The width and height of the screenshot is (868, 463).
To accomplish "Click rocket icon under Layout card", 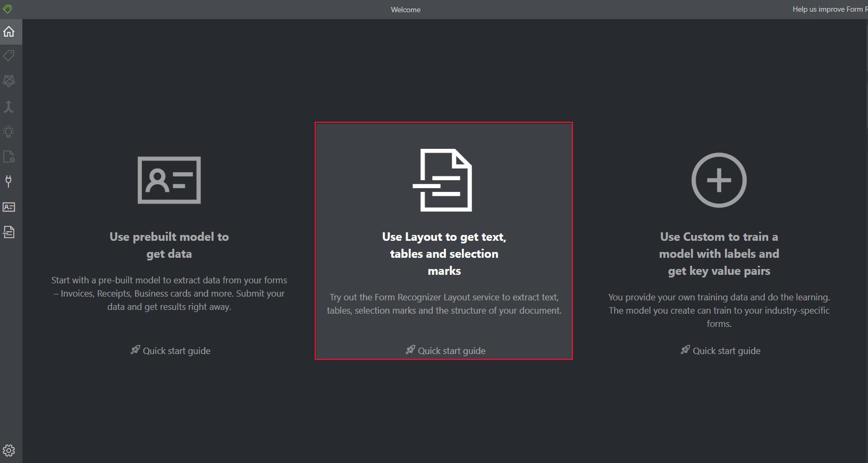I will [x=410, y=350].
